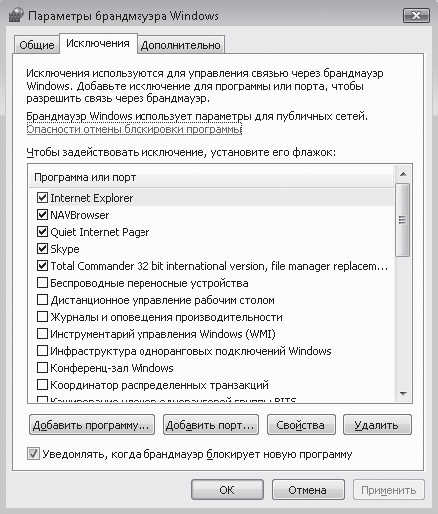Click scroll up arrow of exceptions list
The image size is (438, 514).
click(x=403, y=174)
